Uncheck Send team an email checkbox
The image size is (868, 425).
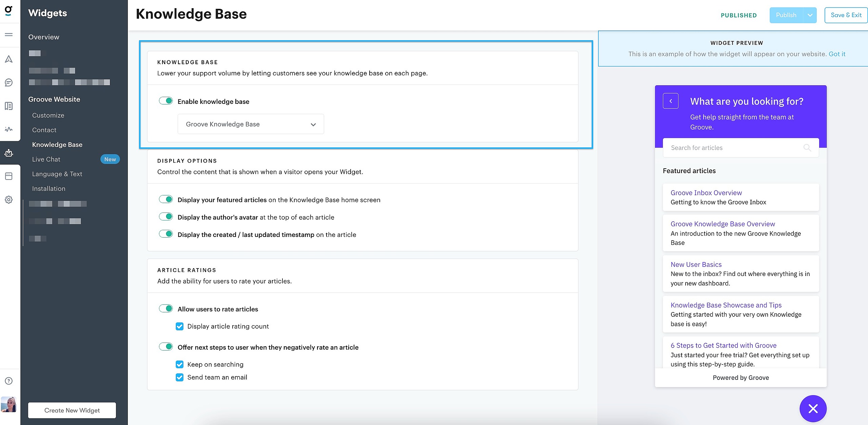point(180,377)
